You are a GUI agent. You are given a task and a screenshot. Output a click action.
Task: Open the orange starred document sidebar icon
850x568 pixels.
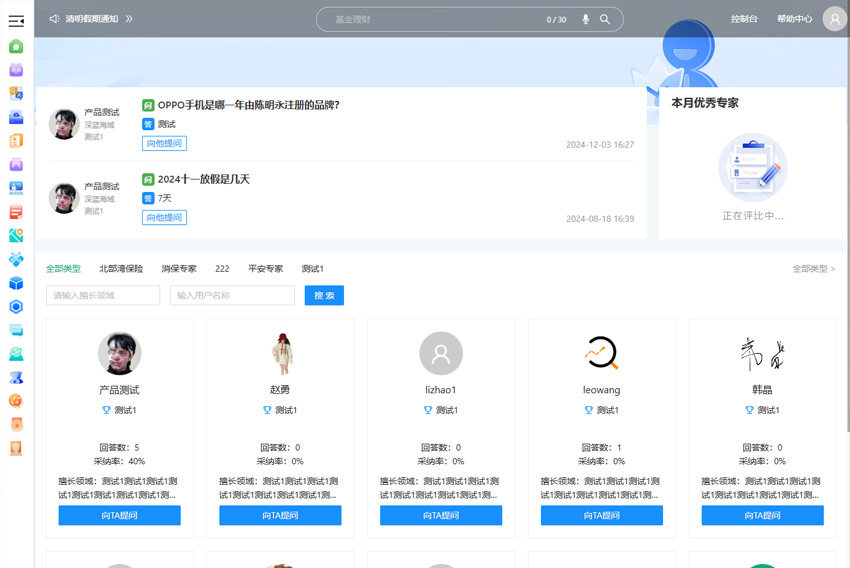(16, 141)
